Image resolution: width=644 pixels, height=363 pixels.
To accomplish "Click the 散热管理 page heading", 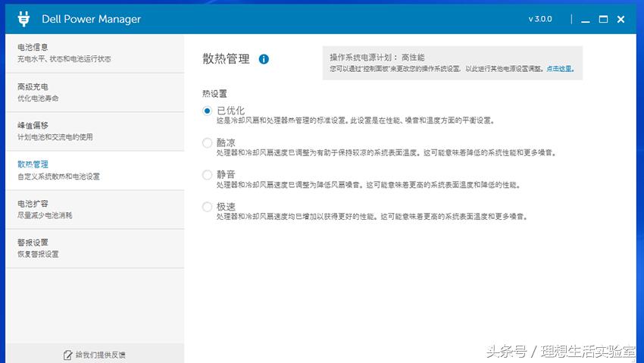I will [x=226, y=59].
